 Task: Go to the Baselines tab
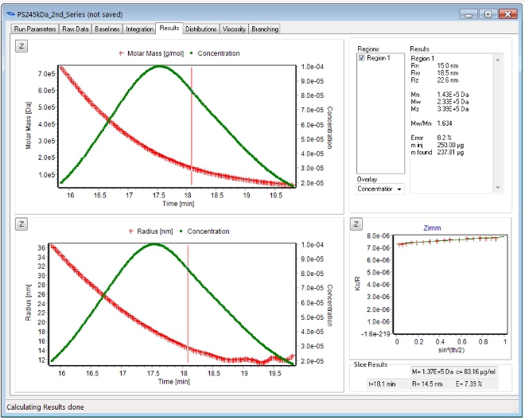point(107,29)
